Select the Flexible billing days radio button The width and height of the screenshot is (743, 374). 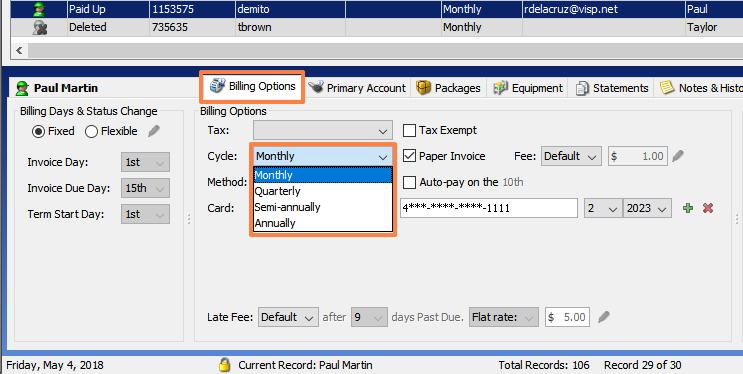[x=111, y=131]
